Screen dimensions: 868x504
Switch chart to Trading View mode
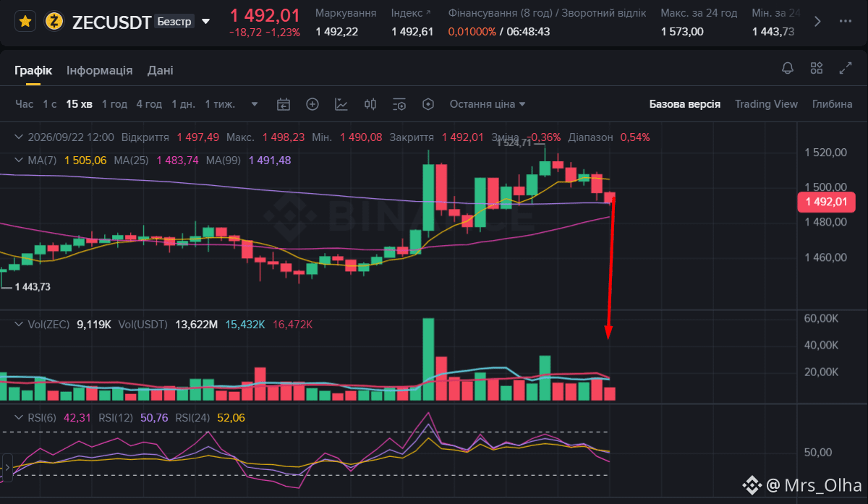point(766,104)
